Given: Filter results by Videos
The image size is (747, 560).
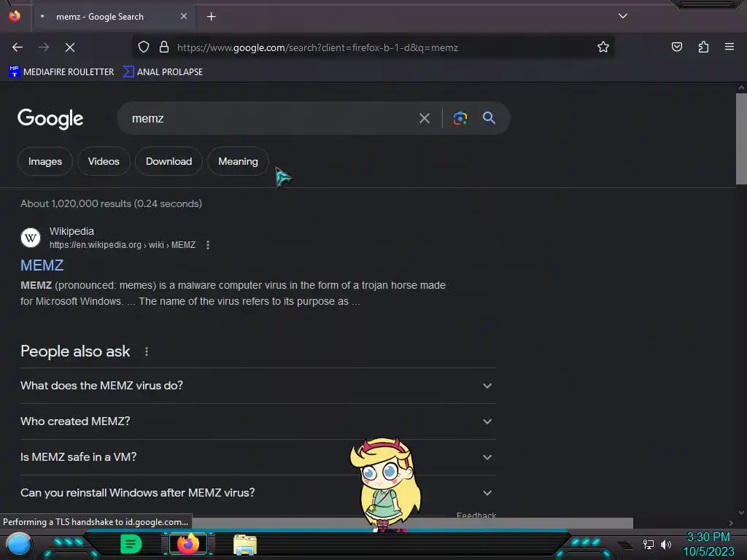Looking at the screenshot, I should (104, 161).
